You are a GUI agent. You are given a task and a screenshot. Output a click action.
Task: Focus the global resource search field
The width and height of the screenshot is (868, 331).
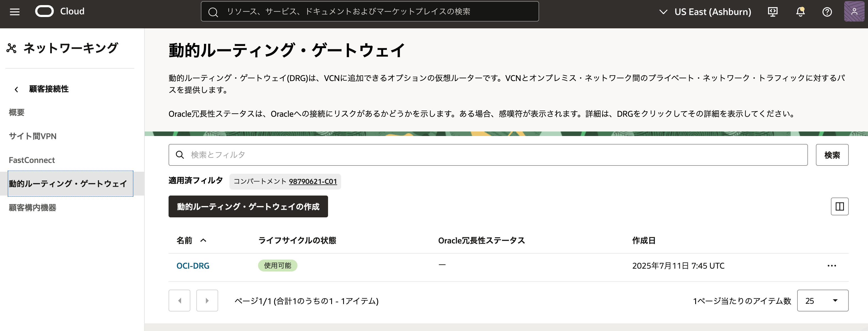(370, 12)
